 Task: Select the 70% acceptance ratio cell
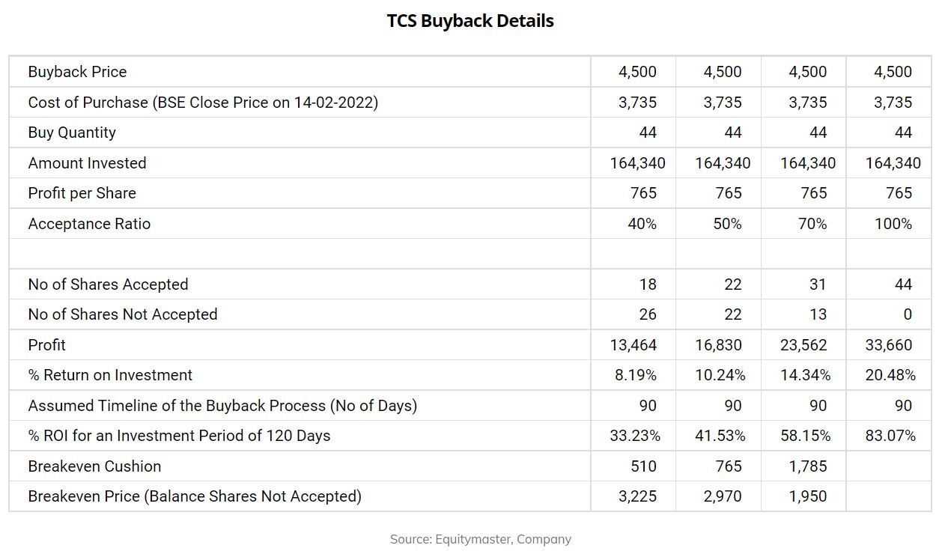[x=812, y=224]
